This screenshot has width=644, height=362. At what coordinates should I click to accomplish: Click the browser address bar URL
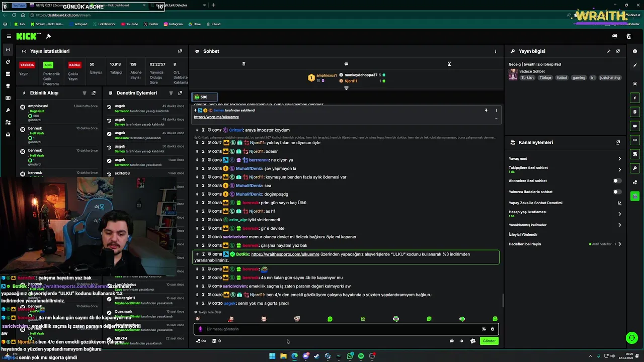point(63,15)
